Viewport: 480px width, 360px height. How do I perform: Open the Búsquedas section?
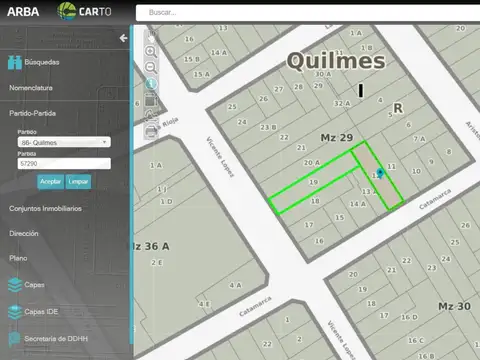pos(42,62)
